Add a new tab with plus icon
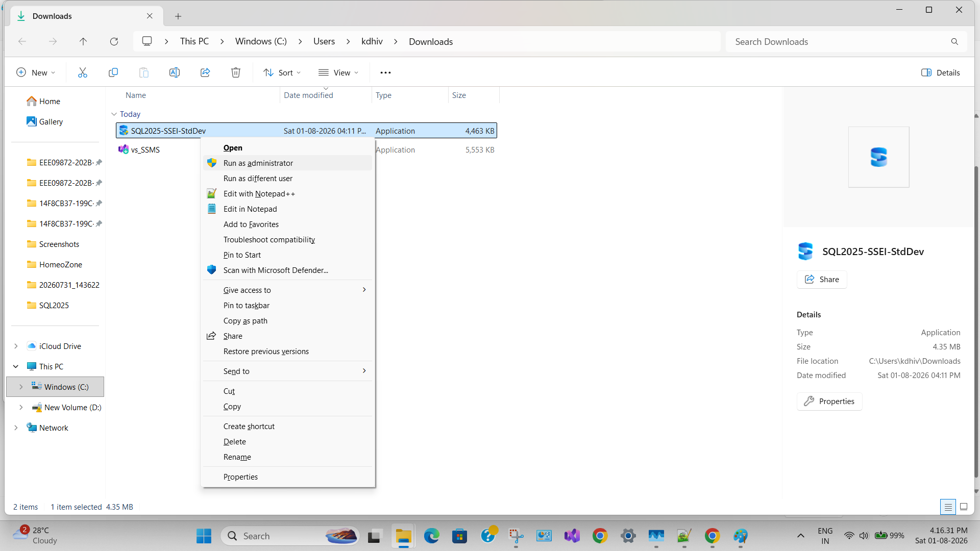The width and height of the screenshot is (980, 551). click(x=178, y=16)
